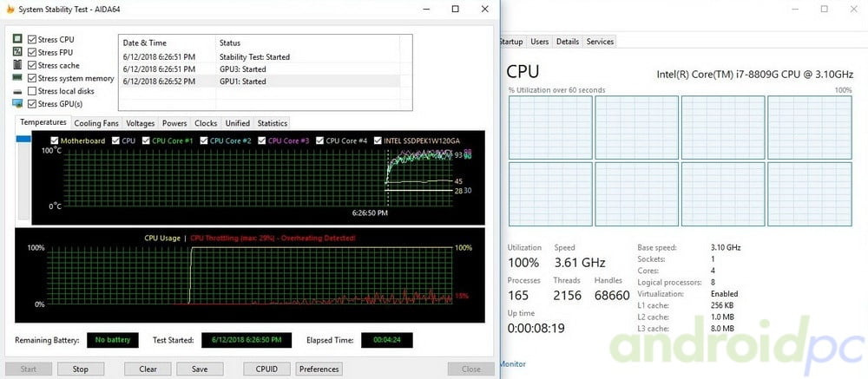This screenshot has height=379, width=868.
Task: Click the icon beside Stress cache
Action: pos(17,65)
